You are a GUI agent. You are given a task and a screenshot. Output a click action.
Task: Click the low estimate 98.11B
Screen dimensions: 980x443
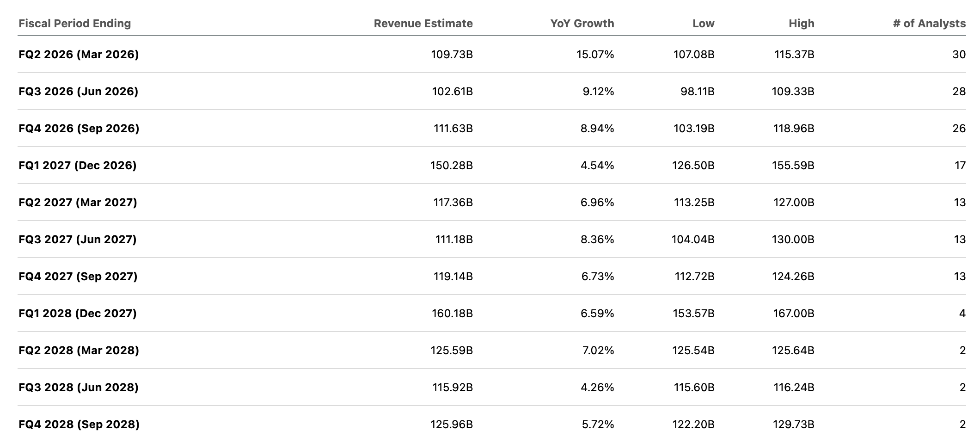[x=697, y=92]
